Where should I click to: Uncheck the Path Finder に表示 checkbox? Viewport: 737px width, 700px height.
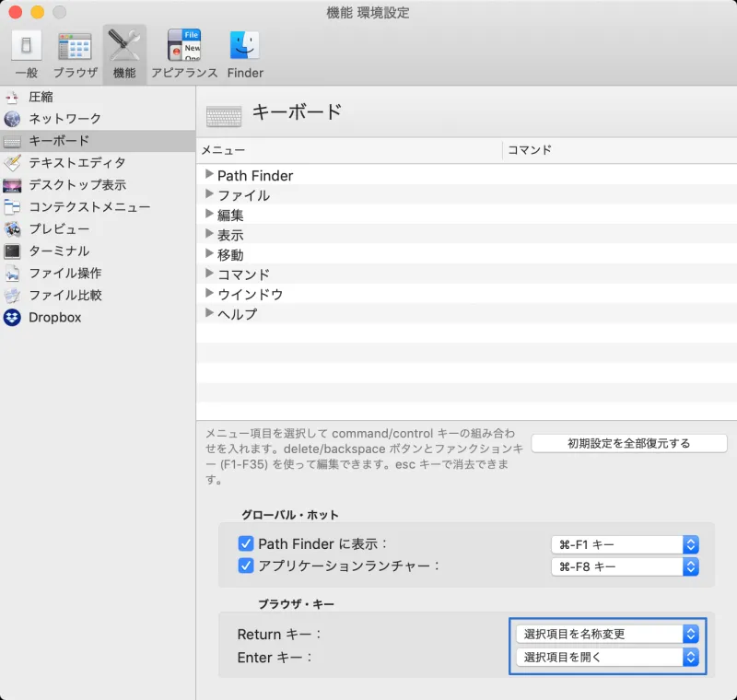click(x=246, y=543)
